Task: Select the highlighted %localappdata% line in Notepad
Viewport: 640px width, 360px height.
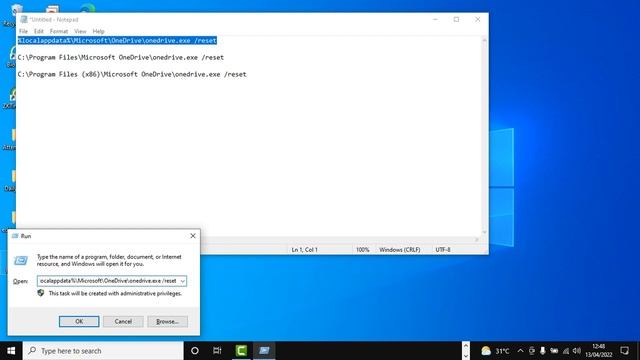Action: pos(117,40)
